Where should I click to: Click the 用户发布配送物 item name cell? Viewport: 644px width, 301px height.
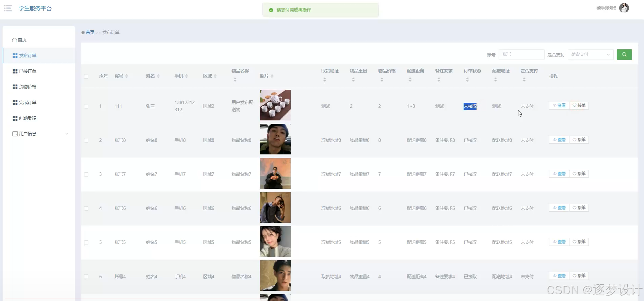pos(242,106)
